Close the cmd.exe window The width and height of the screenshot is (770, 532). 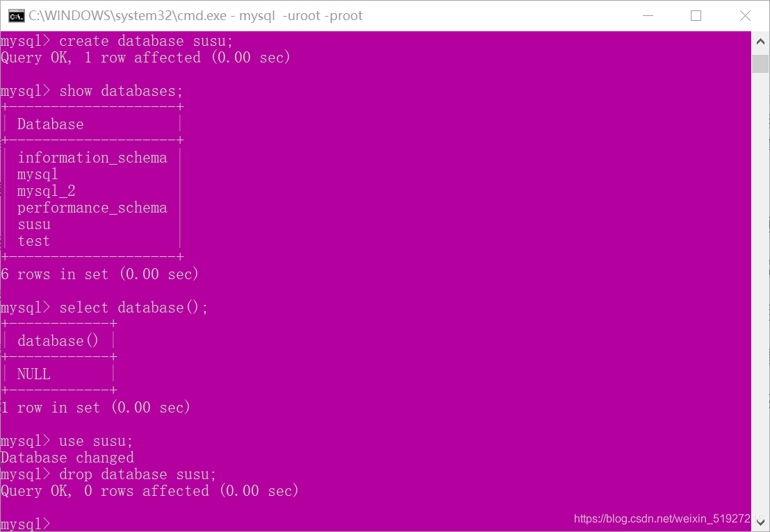pos(745,16)
